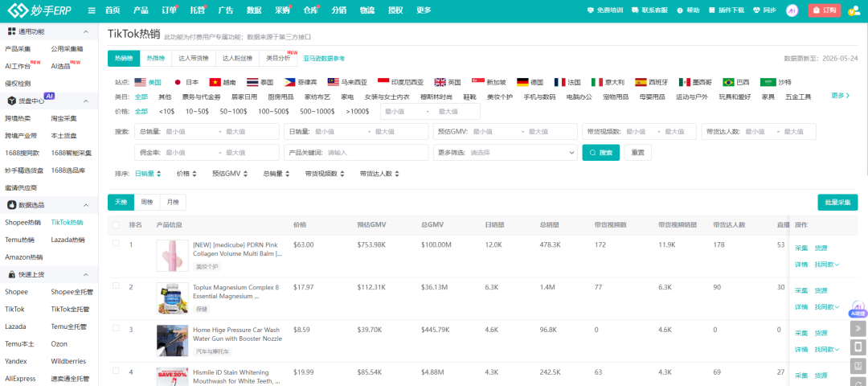Image resolution: width=868 pixels, height=386 pixels.
Task: Select the 越南 flag site
Action: 223,83
